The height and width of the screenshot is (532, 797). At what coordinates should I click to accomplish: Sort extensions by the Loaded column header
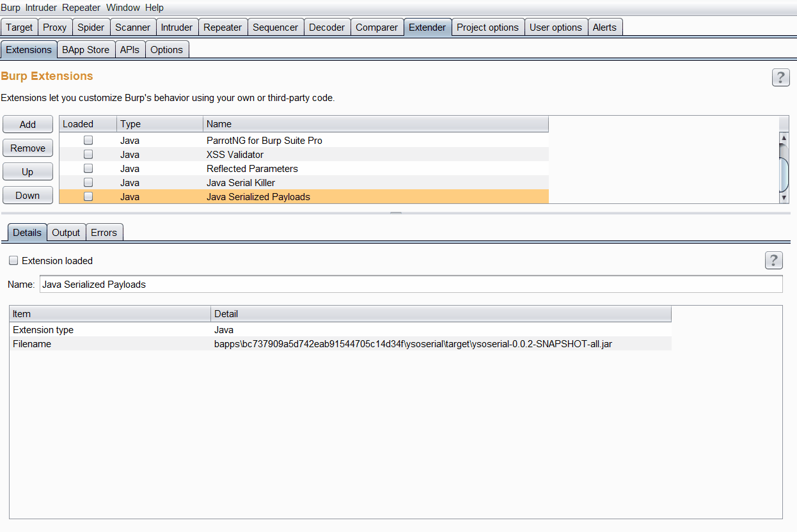pyautogui.click(x=88, y=124)
